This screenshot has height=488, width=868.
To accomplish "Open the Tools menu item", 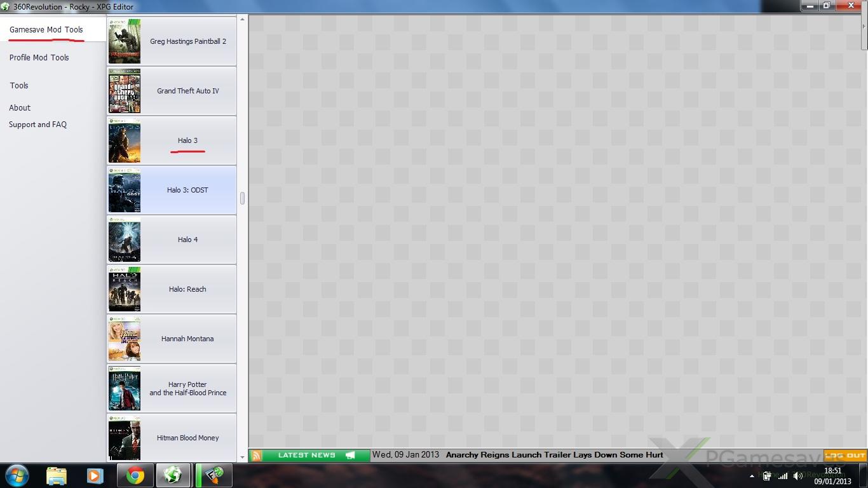I will 19,86.
